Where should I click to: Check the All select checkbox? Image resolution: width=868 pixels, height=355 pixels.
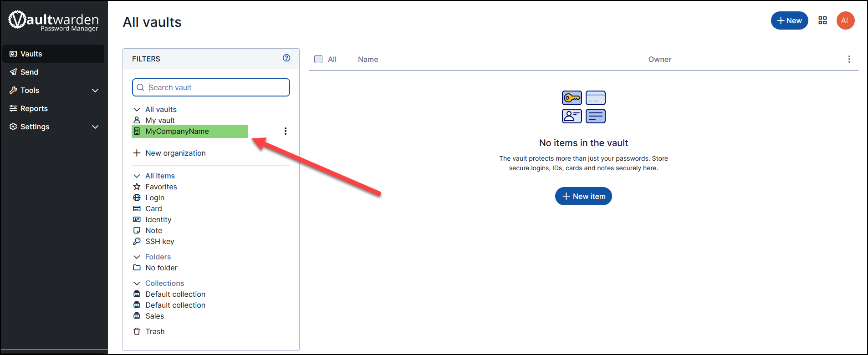pyautogui.click(x=318, y=59)
